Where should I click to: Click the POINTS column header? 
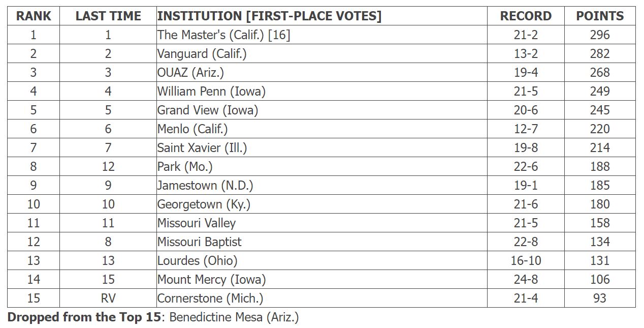(x=600, y=16)
